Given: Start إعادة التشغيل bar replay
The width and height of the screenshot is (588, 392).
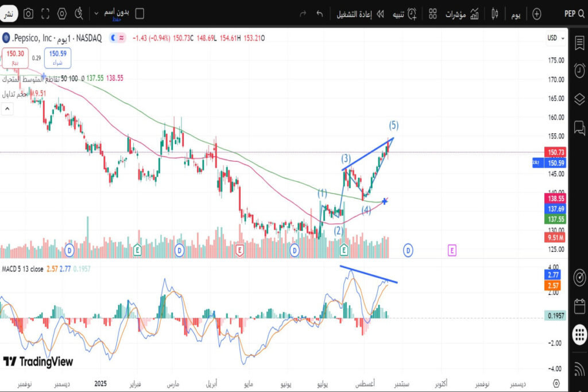Looking at the screenshot, I should coord(360,14).
